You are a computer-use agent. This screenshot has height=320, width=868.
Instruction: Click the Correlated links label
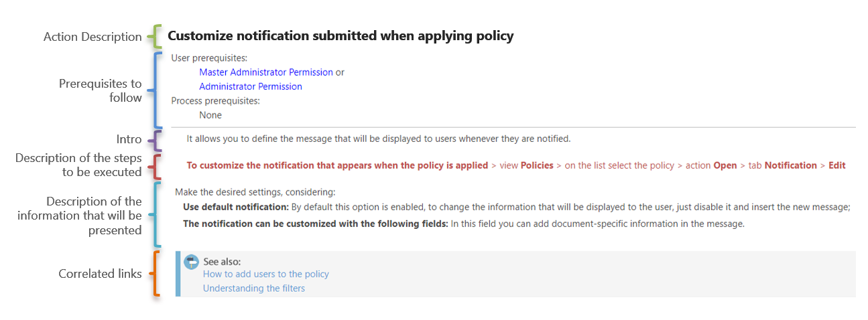[100, 273]
